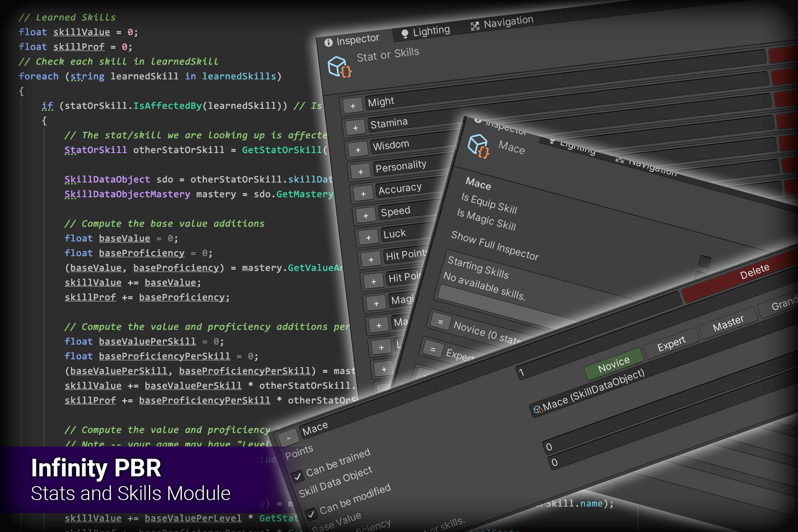Click the 'Points' label

click(299, 452)
